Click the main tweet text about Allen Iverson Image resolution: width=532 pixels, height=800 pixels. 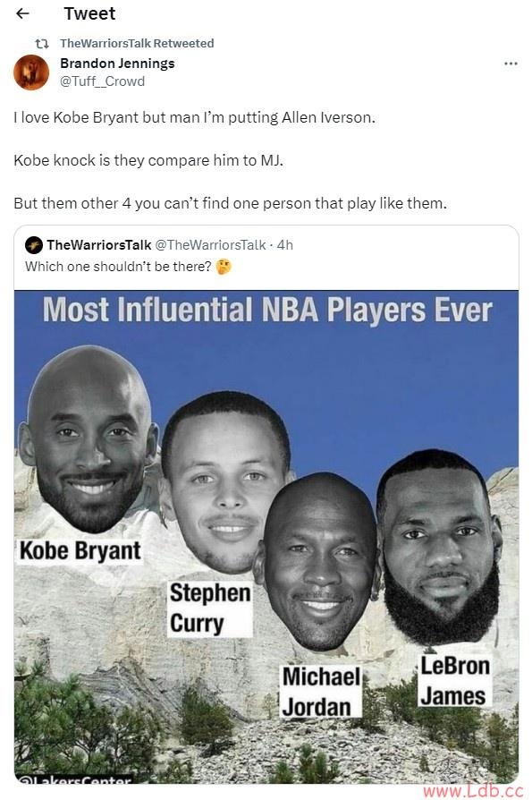click(x=230, y=161)
